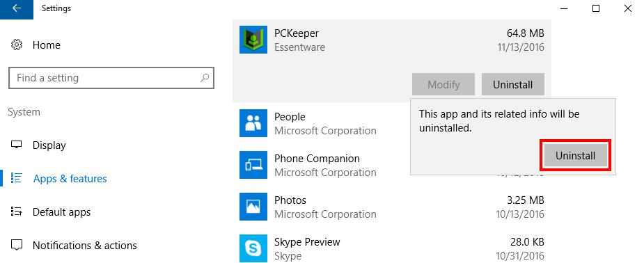Maximize the Settings window
Image resolution: width=644 pixels, height=263 pixels.
[596, 8]
